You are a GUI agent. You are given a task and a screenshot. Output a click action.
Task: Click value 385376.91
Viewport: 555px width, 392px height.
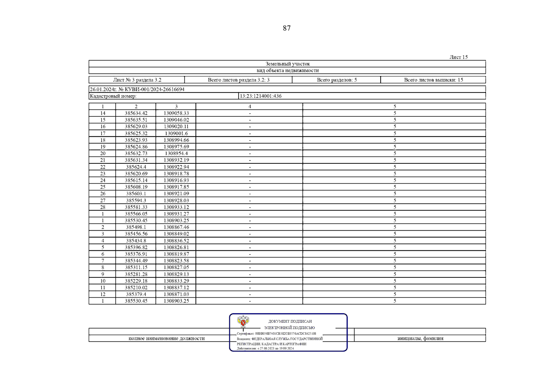tap(136, 254)
